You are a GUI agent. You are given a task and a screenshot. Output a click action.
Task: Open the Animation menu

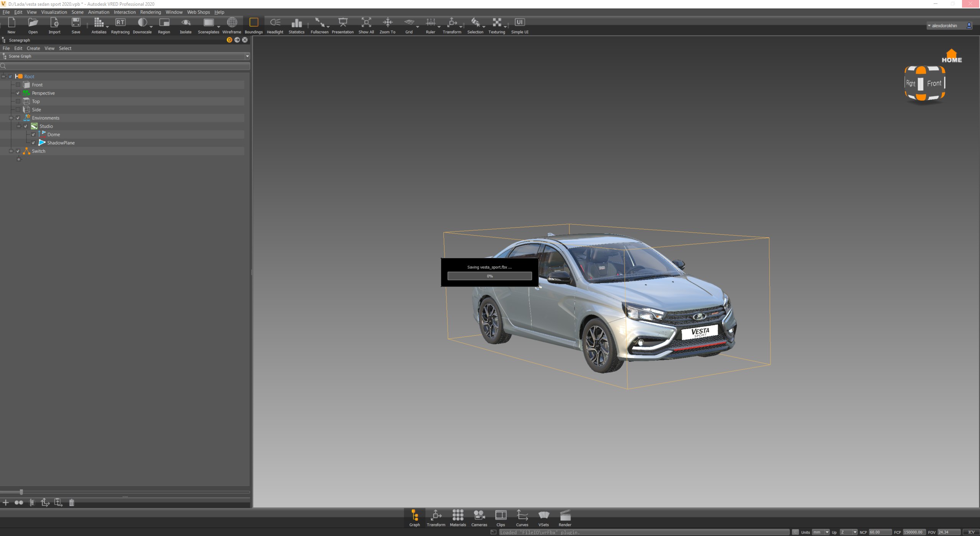pos(98,12)
